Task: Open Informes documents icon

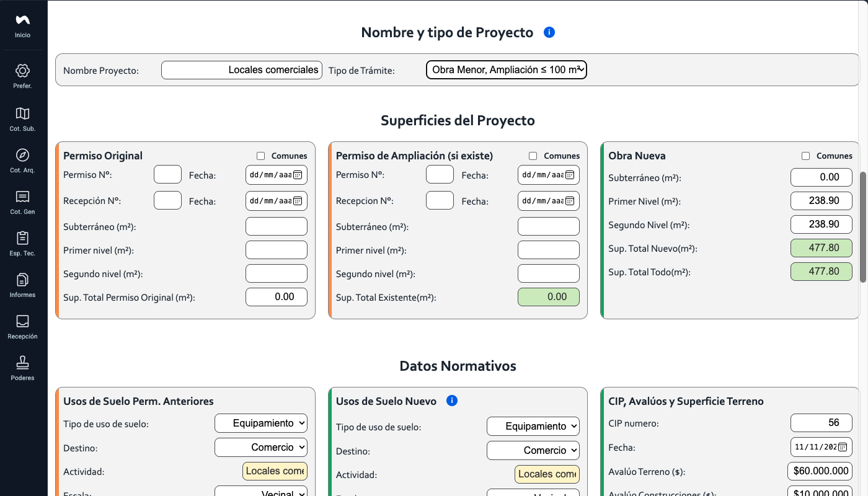Action: pyautogui.click(x=22, y=280)
